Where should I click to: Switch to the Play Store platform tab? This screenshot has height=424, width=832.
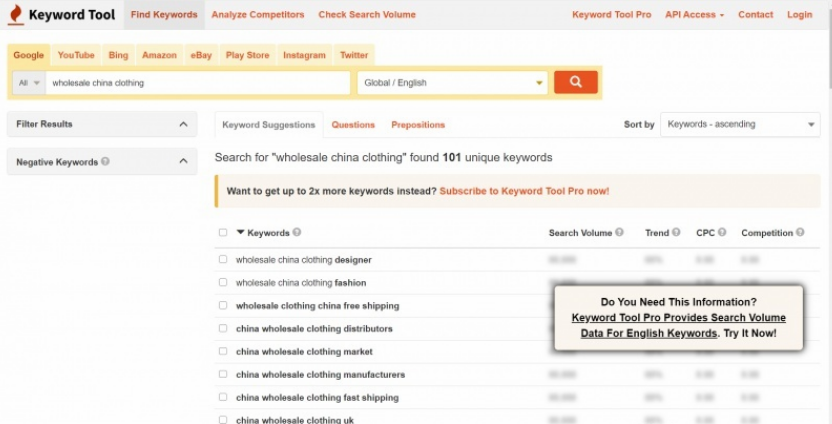247,55
